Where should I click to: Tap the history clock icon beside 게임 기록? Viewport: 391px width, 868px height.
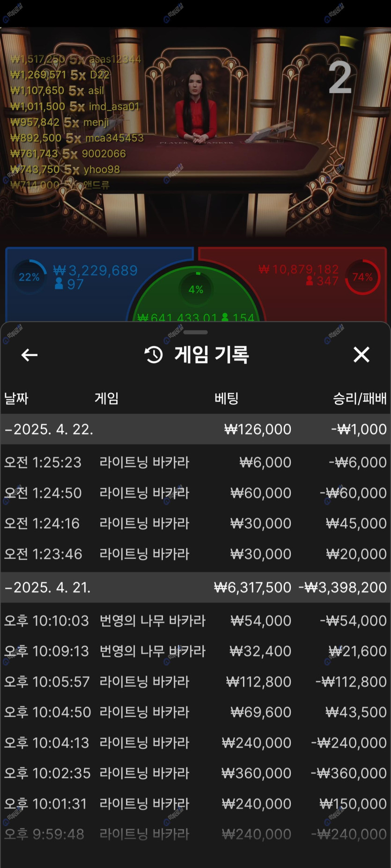click(154, 355)
